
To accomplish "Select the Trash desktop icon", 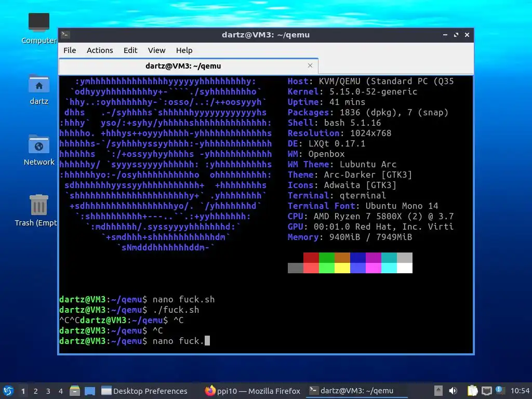I will [x=36, y=210].
